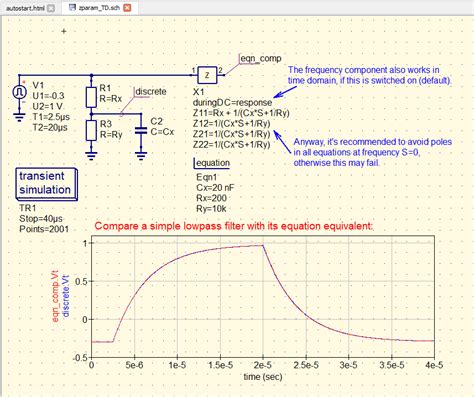Select the V1 pulse voltage source symbol
Screen dimensions: 474x397
[19, 92]
